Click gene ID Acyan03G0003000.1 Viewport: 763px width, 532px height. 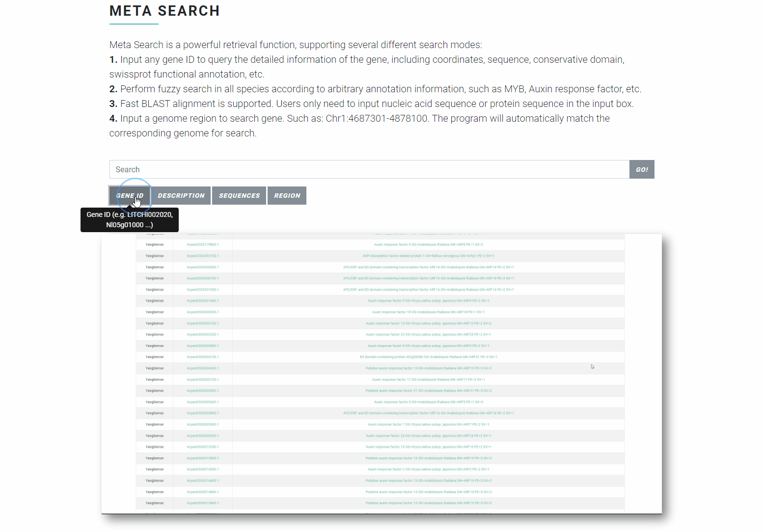(203, 312)
